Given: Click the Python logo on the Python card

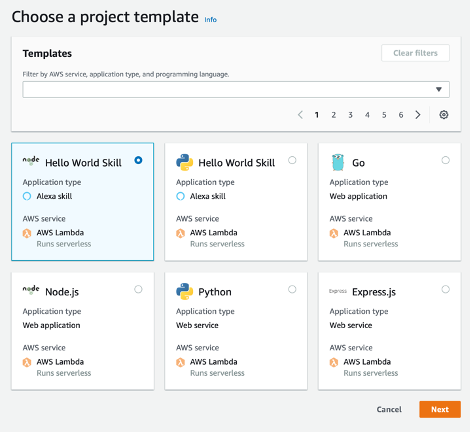Looking at the screenshot, I should [184, 291].
